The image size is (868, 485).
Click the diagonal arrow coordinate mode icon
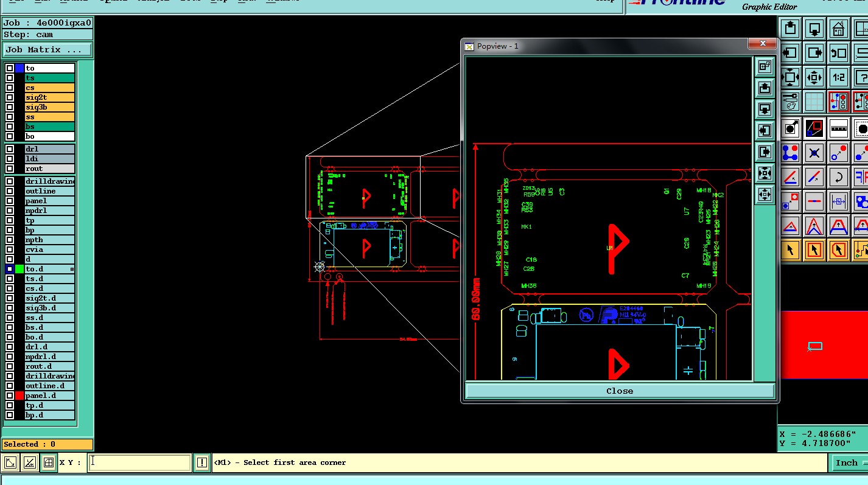[10, 463]
